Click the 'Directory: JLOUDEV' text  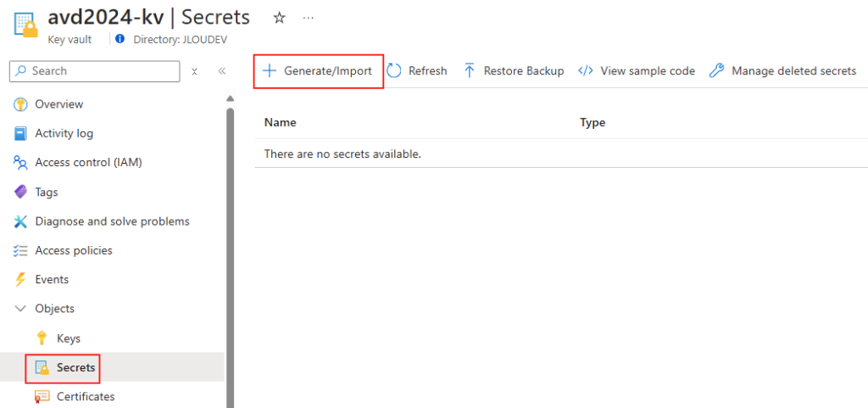pos(181,40)
